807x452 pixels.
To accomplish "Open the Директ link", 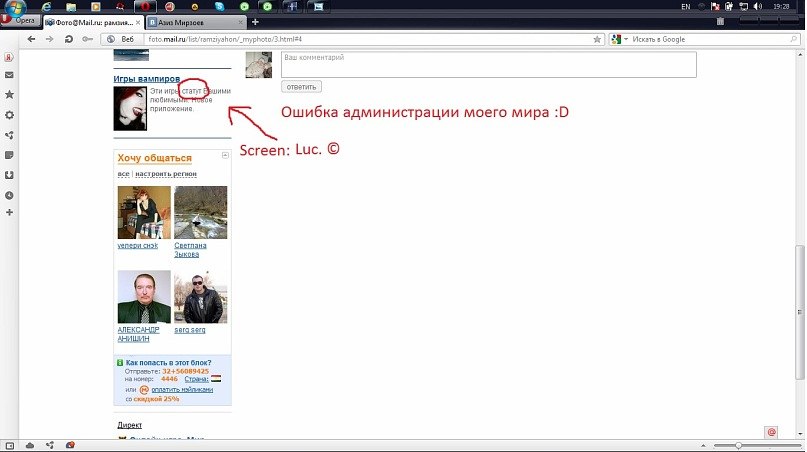I will click(129, 425).
